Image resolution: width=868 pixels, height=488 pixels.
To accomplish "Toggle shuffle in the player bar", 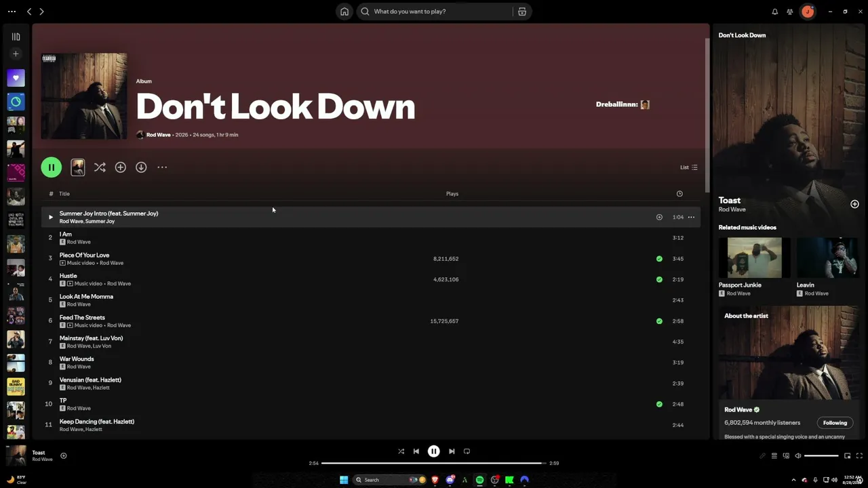I will [401, 451].
